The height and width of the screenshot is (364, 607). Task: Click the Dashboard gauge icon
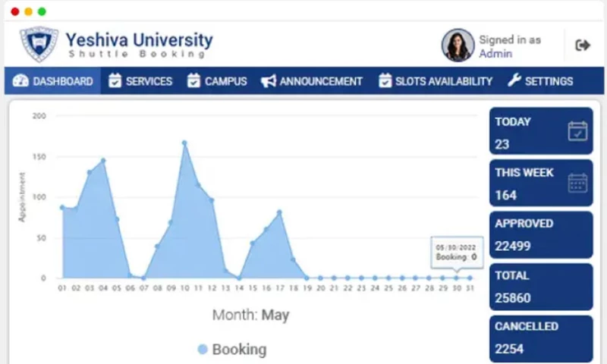coord(20,80)
